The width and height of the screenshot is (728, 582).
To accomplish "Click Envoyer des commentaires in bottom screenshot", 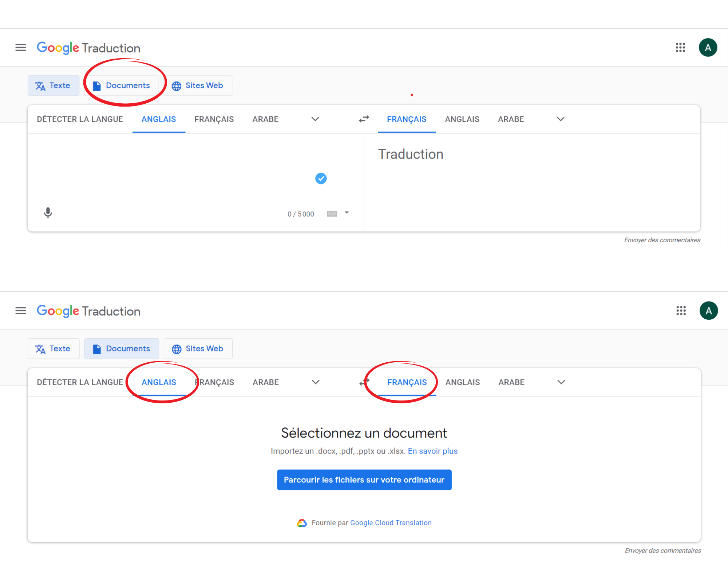I will pyautogui.click(x=663, y=551).
